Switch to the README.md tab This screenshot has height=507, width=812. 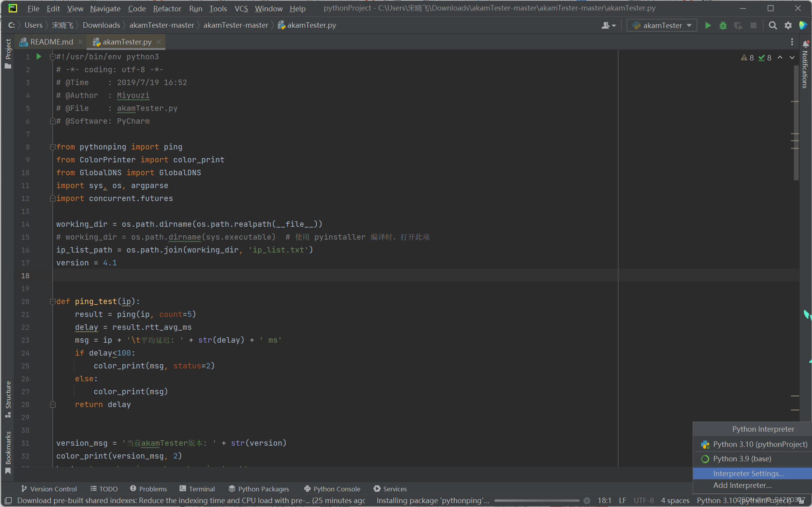pyautogui.click(x=51, y=42)
